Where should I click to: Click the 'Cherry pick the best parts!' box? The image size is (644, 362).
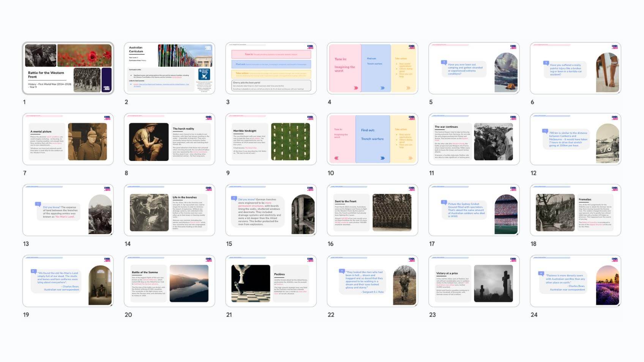coord(271,85)
